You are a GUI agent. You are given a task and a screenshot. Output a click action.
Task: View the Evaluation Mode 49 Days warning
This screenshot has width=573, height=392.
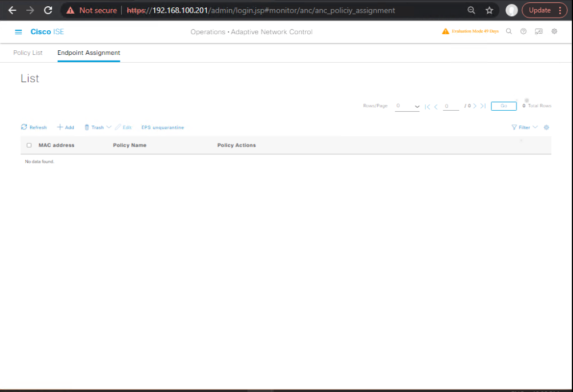470,31
